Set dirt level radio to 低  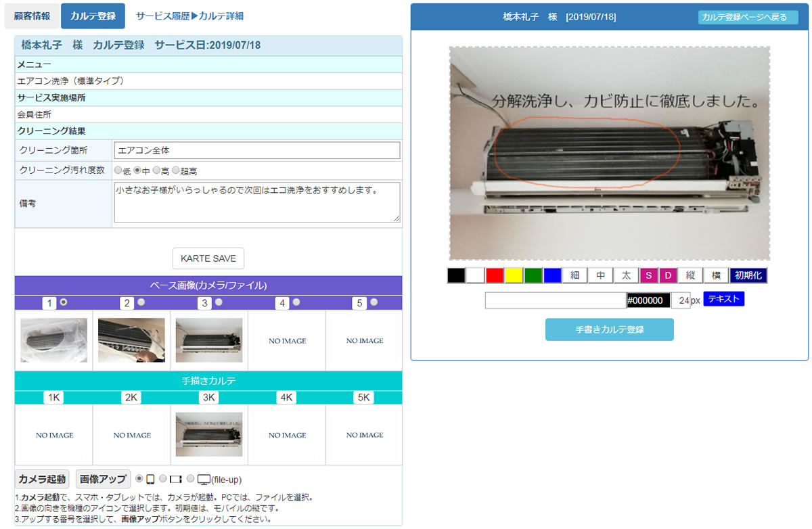118,170
